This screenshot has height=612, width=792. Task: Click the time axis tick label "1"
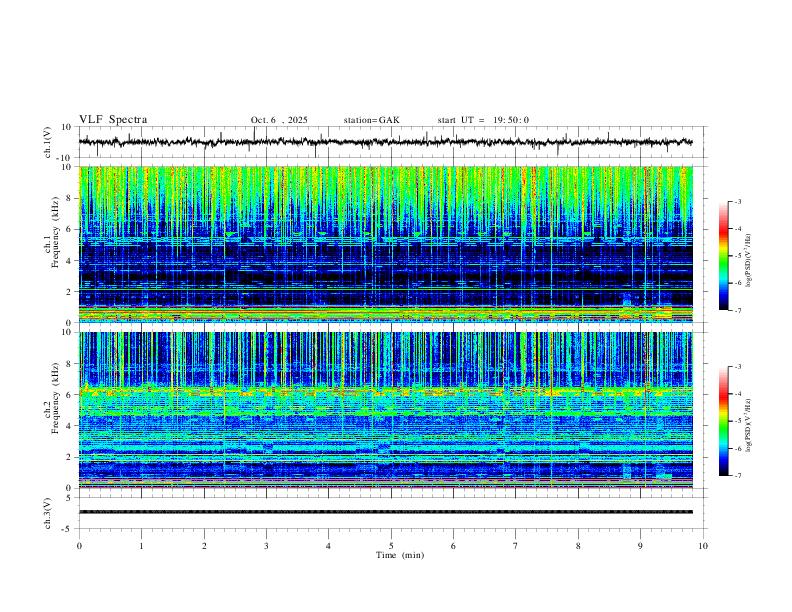[x=141, y=546]
